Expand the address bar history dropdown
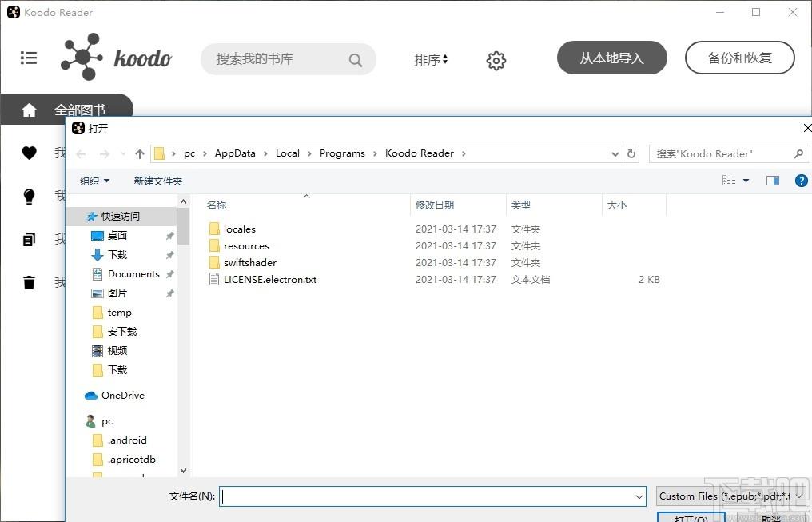Image resolution: width=812 pixels, height=522 pixels. click(x=615, y=153)
